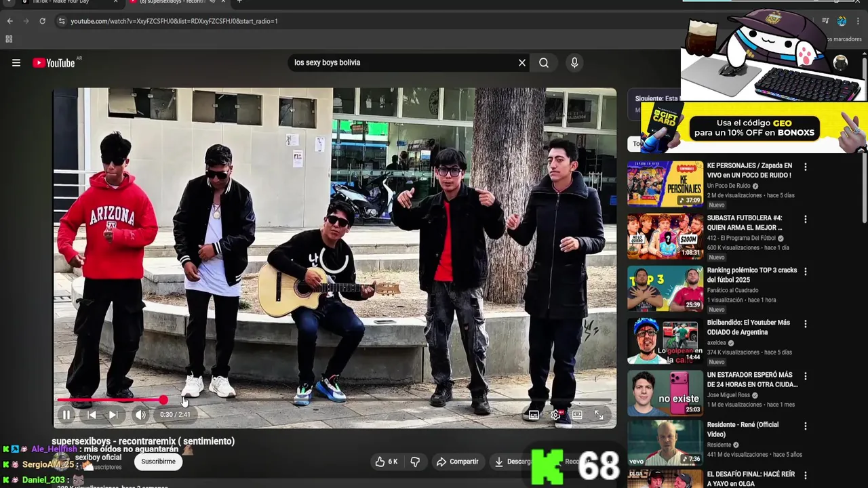868x488 pixels.
Task: Open options menu for KE PERSONAJES video
Action: 806,167
